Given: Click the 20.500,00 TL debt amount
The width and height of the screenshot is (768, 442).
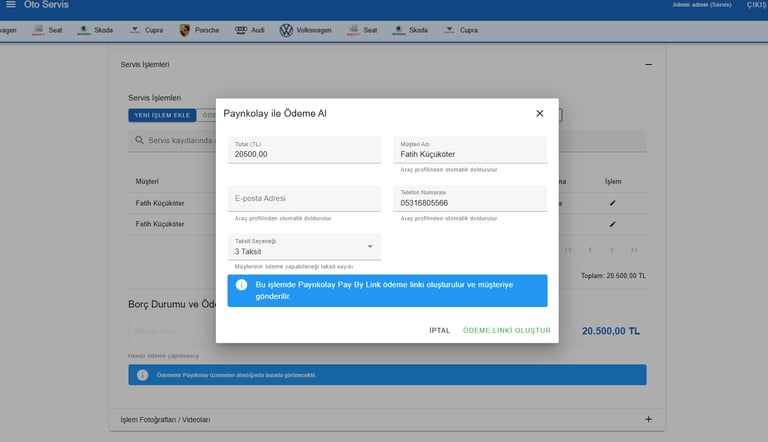Looking at the screenshot, I should (611, 331).
